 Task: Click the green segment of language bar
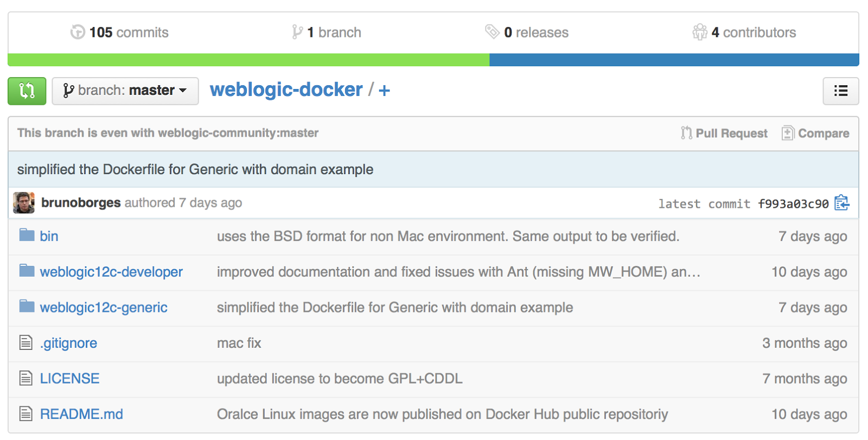tap(248, 60)
